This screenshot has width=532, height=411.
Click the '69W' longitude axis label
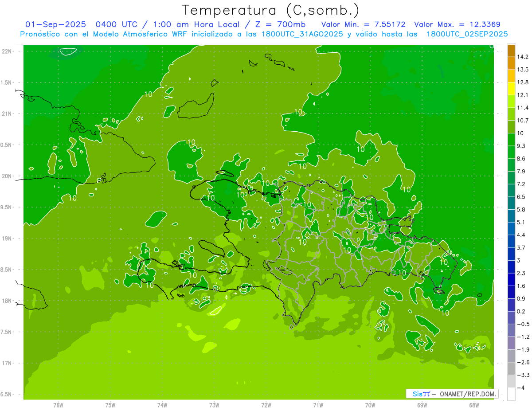click(x=422, y=405)
